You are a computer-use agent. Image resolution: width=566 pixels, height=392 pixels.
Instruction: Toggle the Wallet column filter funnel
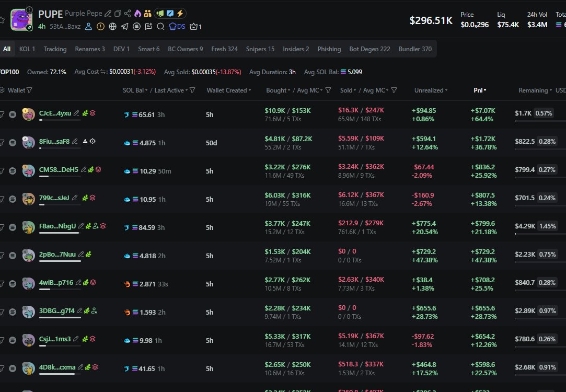29,90
